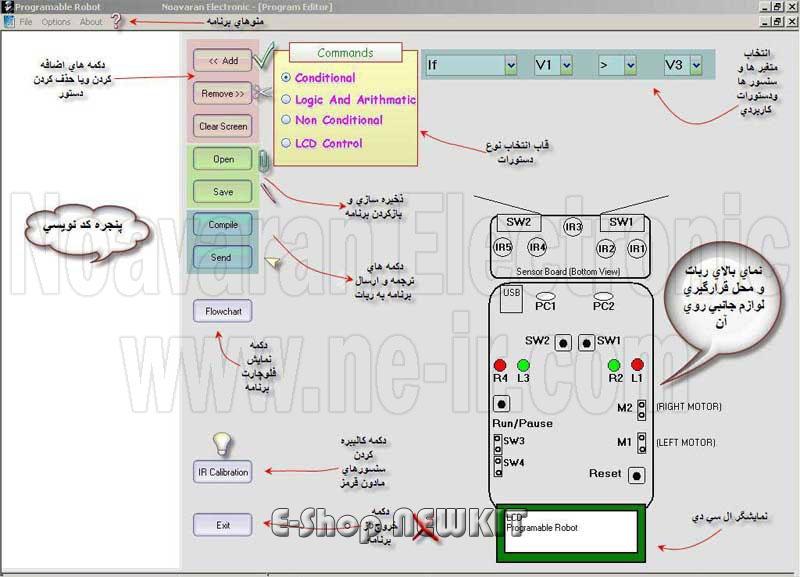
Task: Click the red R4 LED indicator
Action: [x=500, y=365]
